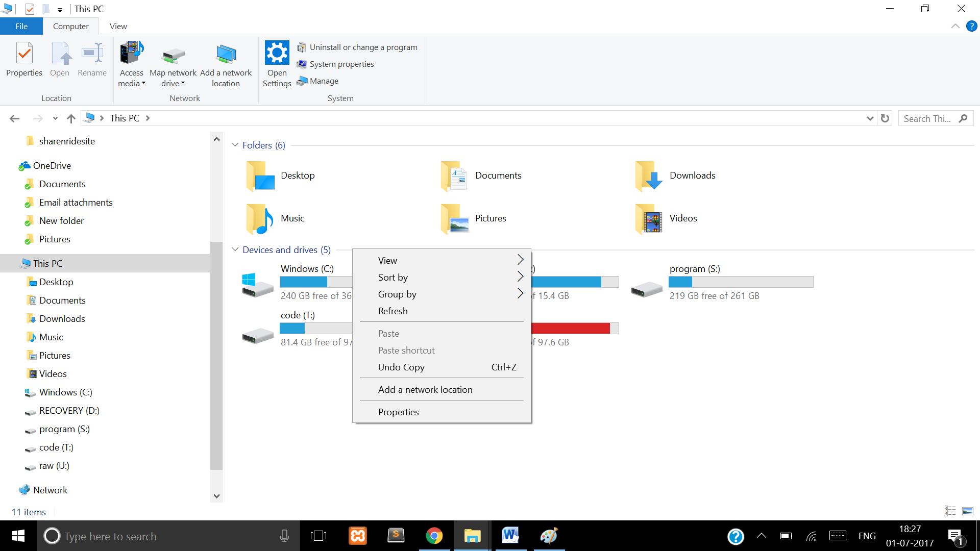Screen dimensions: 980x551
Task: Open Word from the taskbar
Action: pyautogui.click(x=510, y=536)
